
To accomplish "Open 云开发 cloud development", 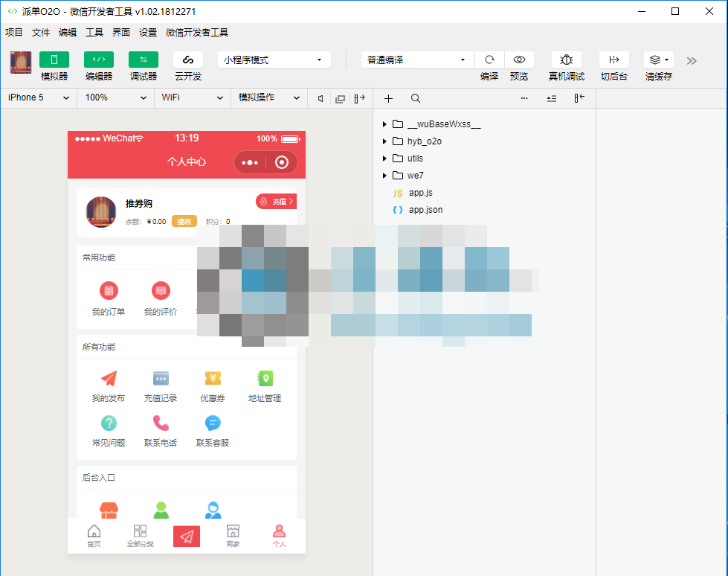I will pyautogui.click(x=188, y=60).
